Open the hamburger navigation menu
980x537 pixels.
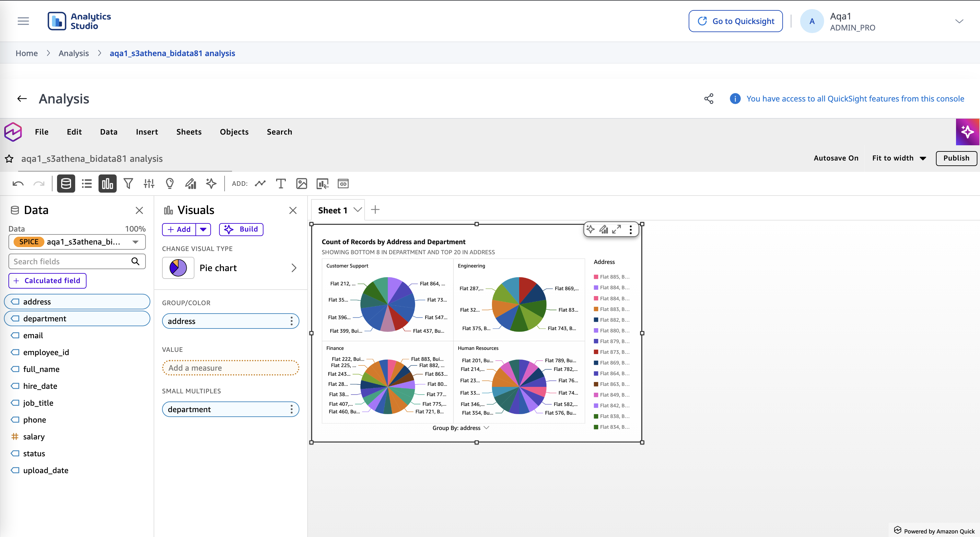tap(23, 21)
